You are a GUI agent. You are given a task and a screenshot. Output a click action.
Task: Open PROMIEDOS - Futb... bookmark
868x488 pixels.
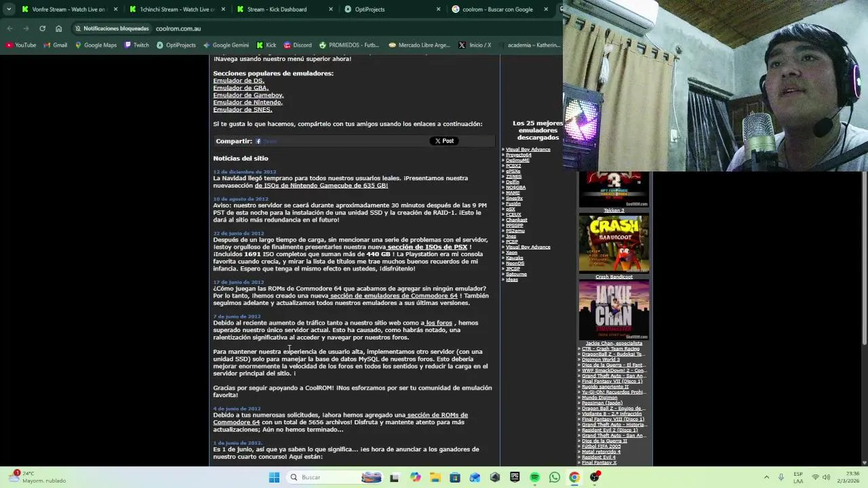(349, 45)
